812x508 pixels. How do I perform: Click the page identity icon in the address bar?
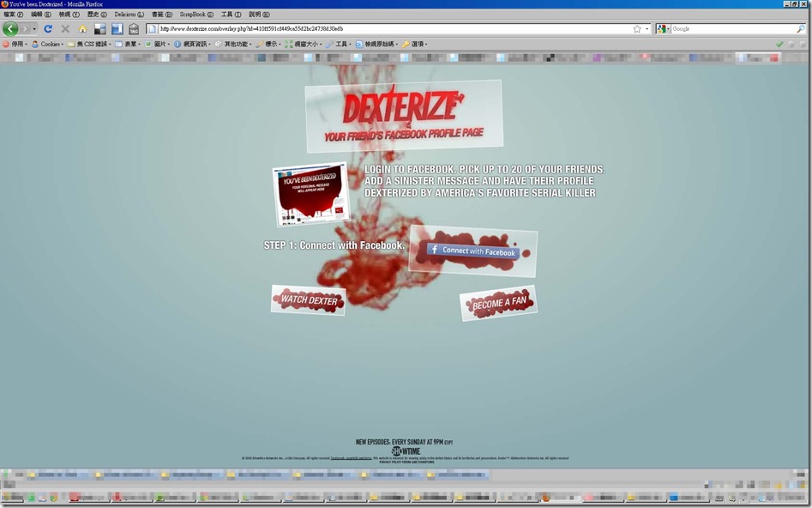pos(152,28)
